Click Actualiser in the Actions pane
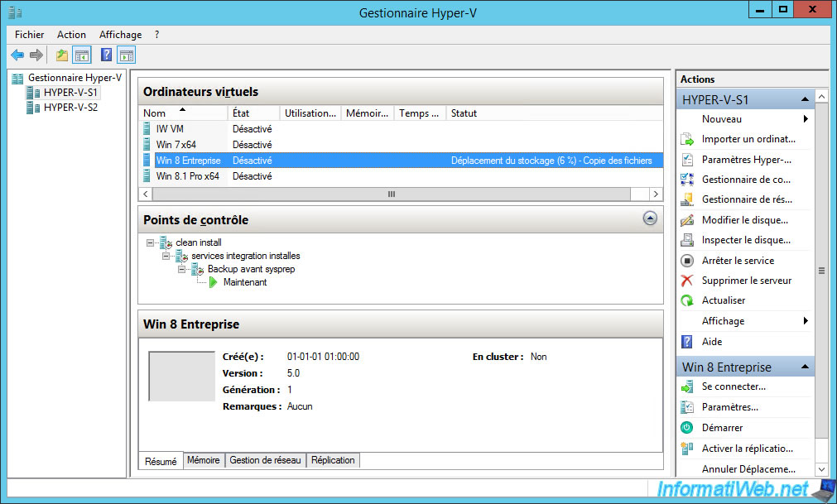The width and height of the screenshot is (837, 504). tap(724, 300)
